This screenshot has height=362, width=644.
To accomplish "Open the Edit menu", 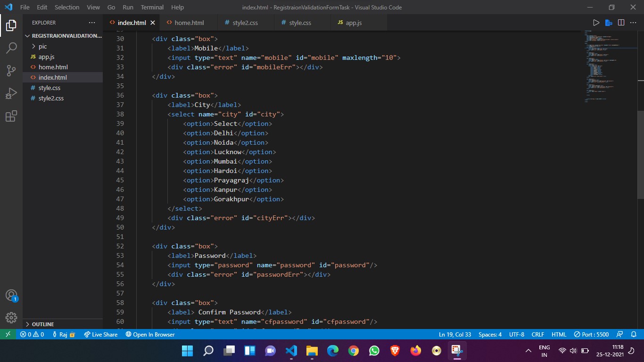I will [x=42, y=7].
